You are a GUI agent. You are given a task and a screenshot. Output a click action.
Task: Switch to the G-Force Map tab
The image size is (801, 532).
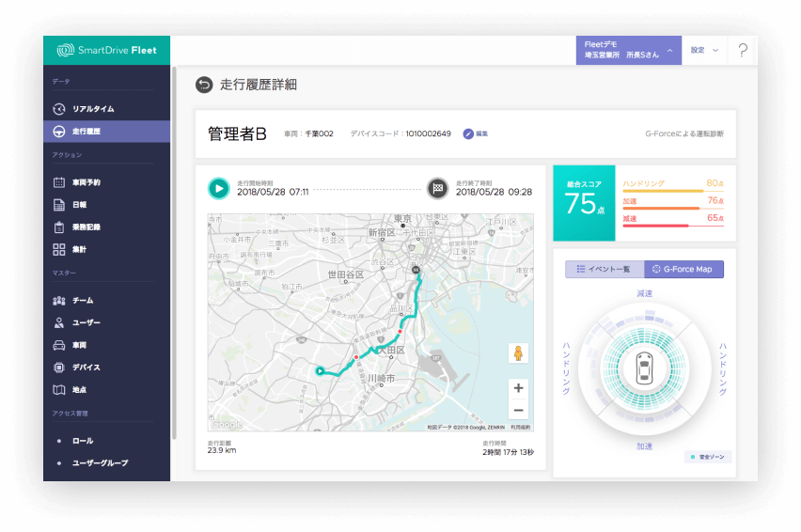[x=684, y=269]
